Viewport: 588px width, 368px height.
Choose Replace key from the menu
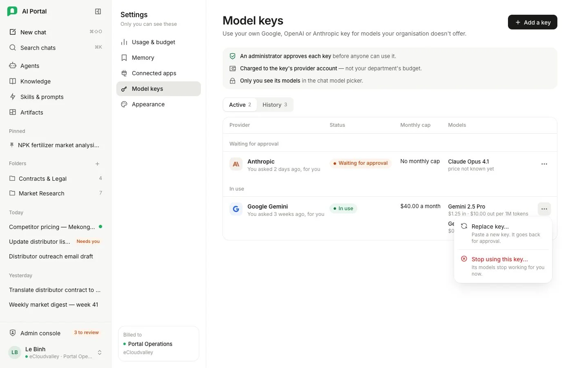point(503,233)
